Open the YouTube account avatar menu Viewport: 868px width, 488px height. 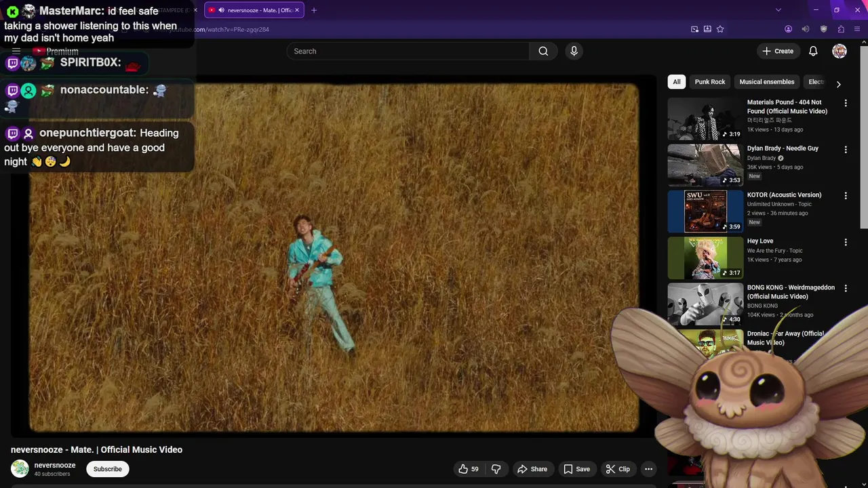click(x=840, y=51)
